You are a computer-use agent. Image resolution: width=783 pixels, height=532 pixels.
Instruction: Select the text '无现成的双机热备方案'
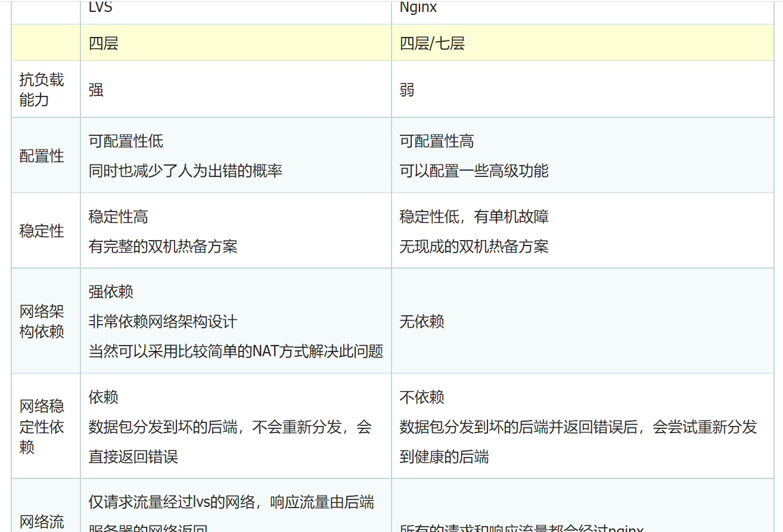pos(474,247)
